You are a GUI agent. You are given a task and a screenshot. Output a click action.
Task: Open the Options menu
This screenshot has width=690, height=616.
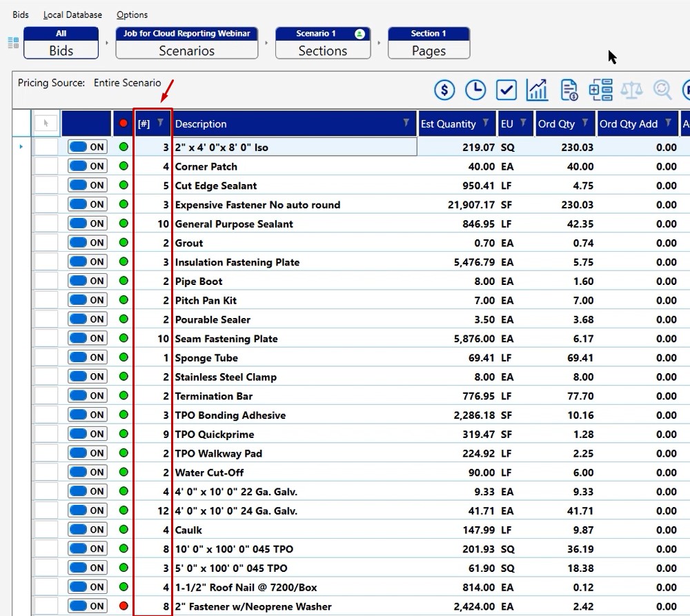click(x=131, y=14)
